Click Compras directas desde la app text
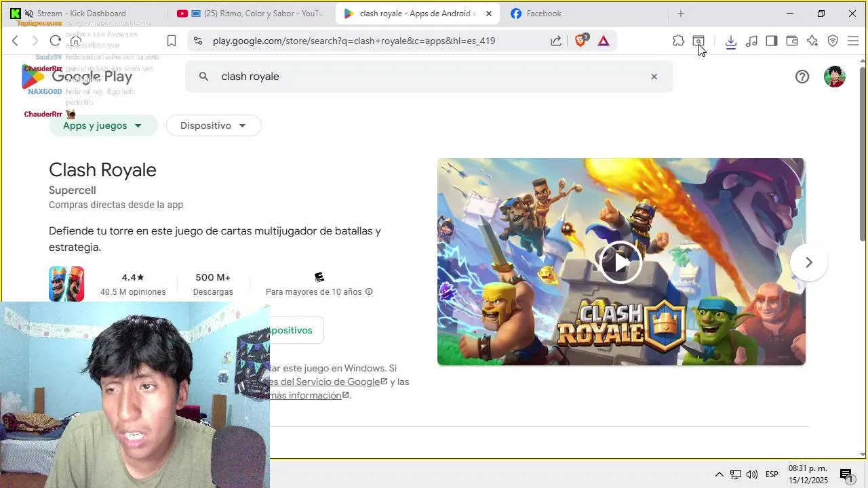Image resolution: width=868 pixels, height=488 pixels. click(116, 205)
